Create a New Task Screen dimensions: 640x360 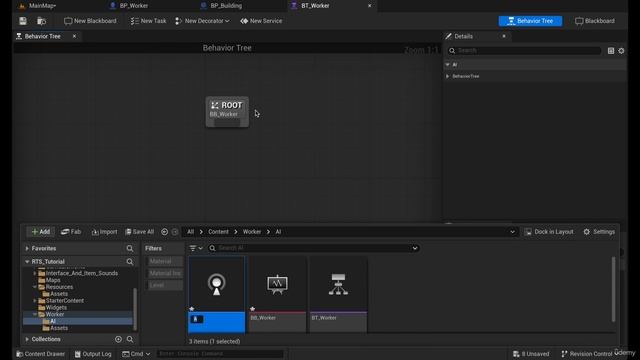click(148, 21)
